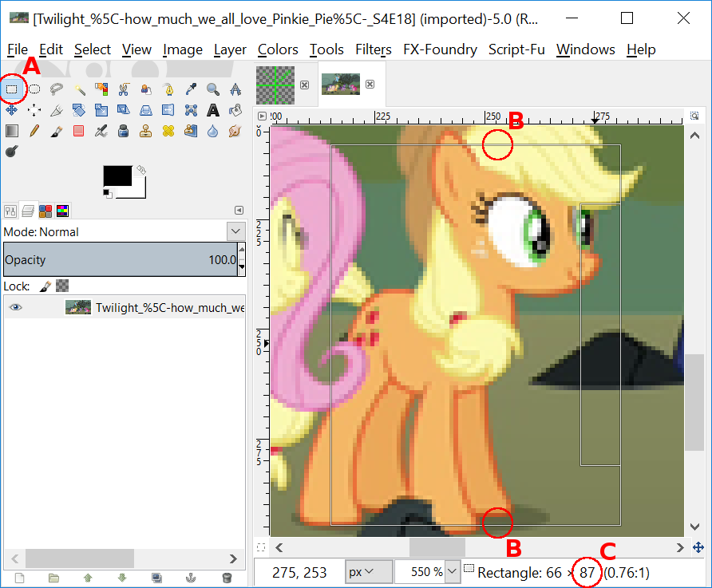Delete layer trash button

pos(227,578)
